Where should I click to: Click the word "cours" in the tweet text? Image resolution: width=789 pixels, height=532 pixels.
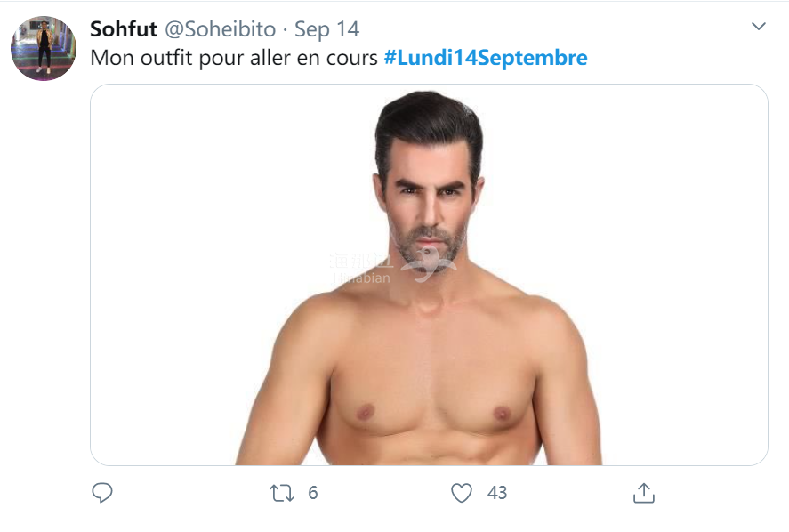[355, 58]
